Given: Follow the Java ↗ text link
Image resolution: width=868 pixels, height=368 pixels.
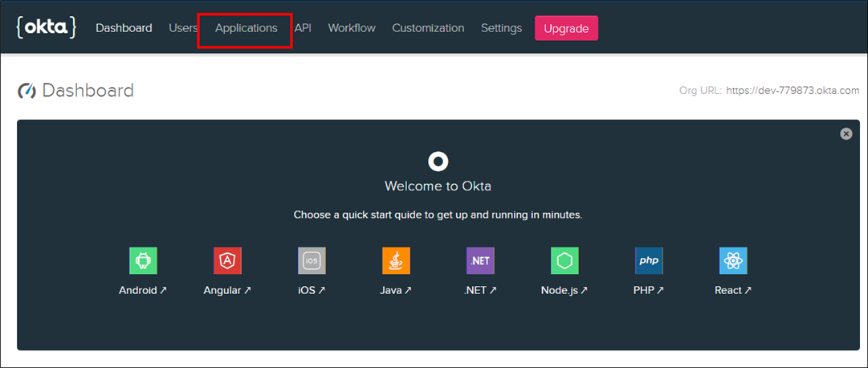Looking at the screenshot, I should [396, 290].
